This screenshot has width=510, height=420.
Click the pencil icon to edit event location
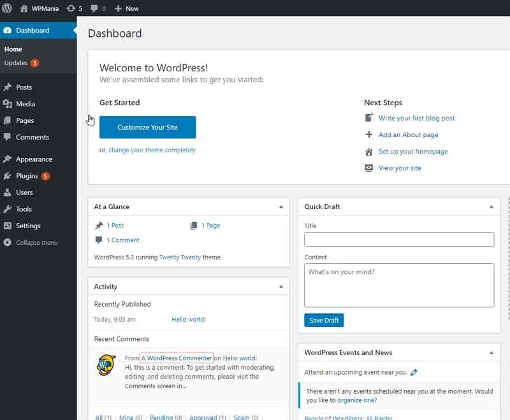point(414,373)
